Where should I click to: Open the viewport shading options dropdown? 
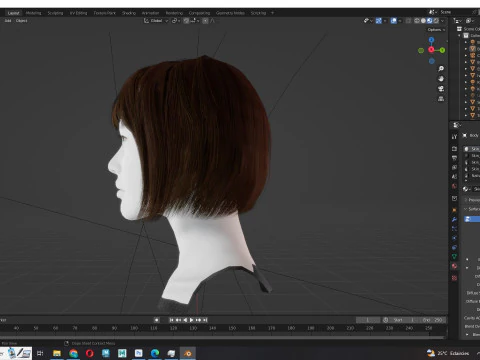[x=443, y=21]
